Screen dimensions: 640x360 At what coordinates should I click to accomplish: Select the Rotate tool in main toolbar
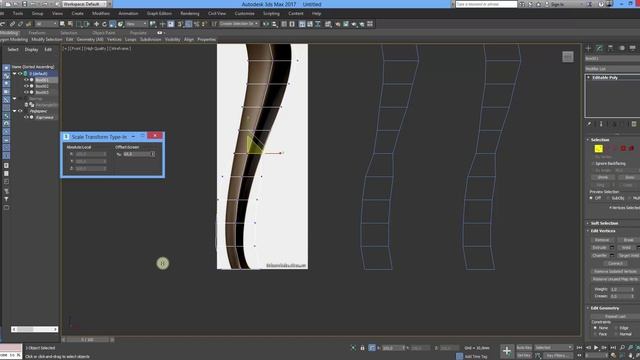104,24
